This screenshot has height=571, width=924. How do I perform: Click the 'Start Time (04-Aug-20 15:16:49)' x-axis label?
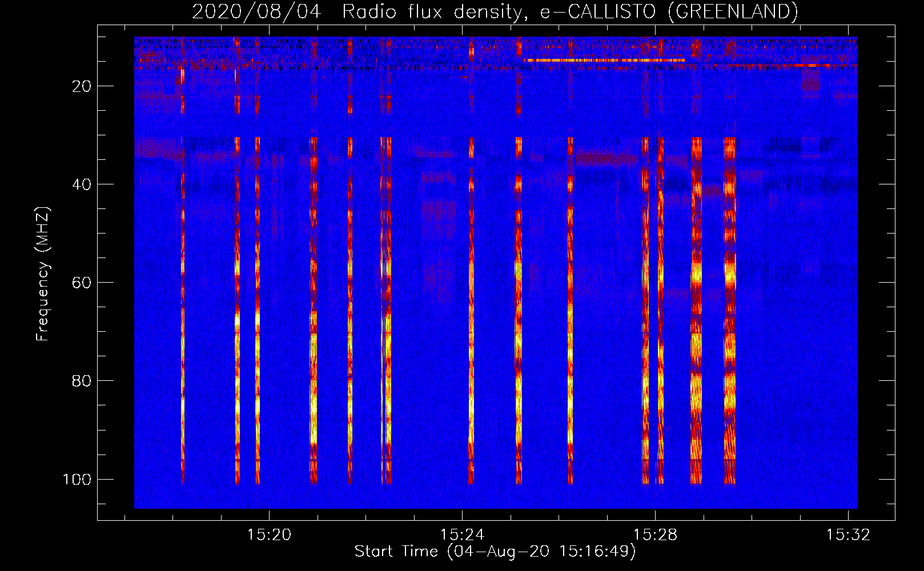495,552
